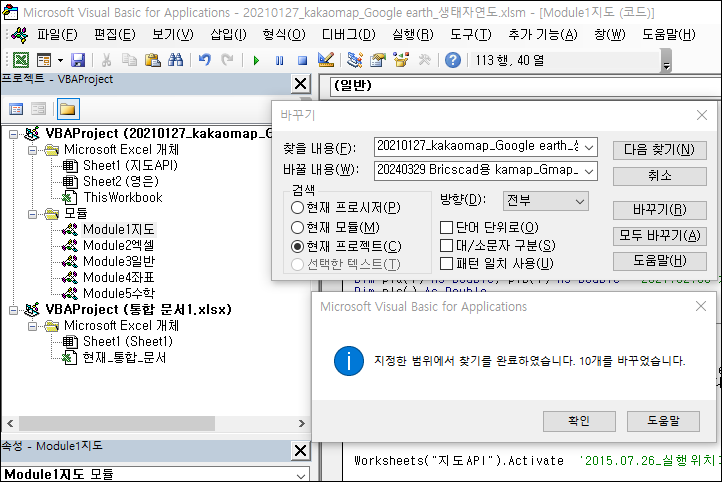Click View Object icon in project panel
This screenshot has height=482, width=722.
click(39, 109)
